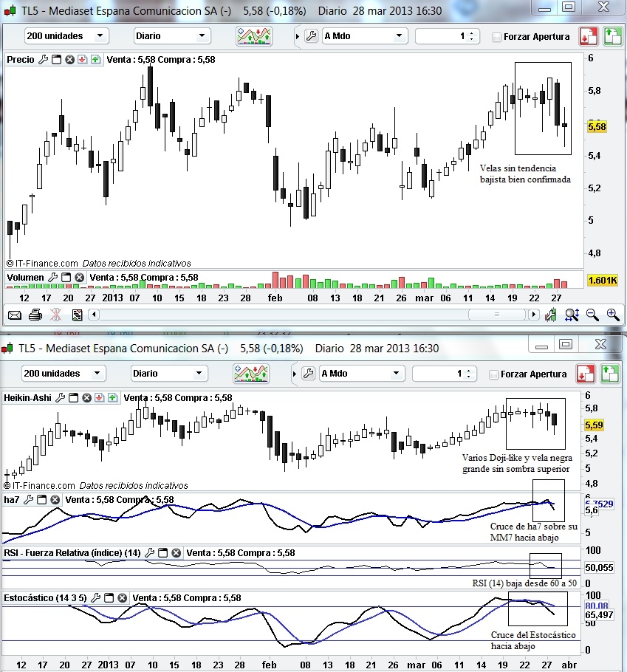Open the 200 unidades dropdown in top window
627x672 pixels.
tap(66, 36)
